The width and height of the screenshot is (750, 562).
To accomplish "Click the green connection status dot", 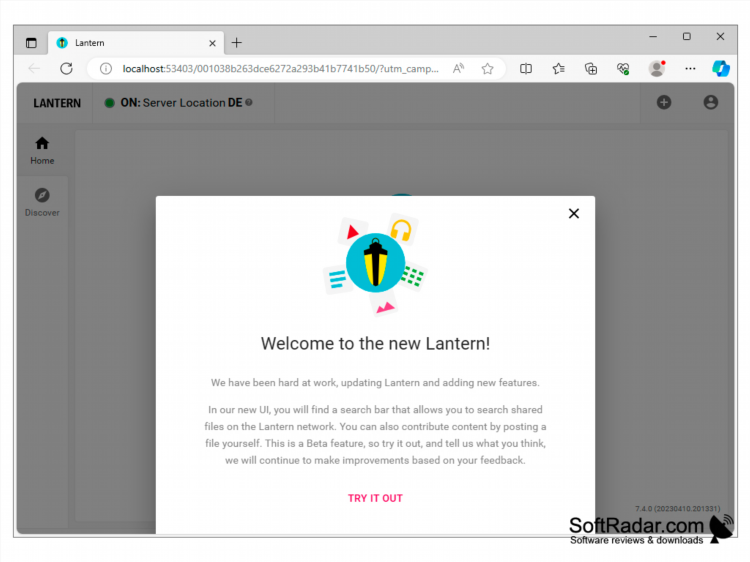I will 110,103.
